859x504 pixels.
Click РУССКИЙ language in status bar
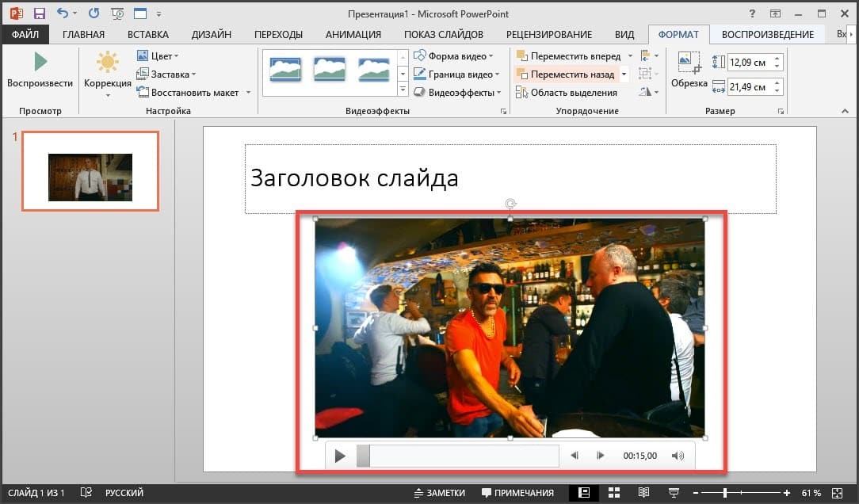[124, 493]
